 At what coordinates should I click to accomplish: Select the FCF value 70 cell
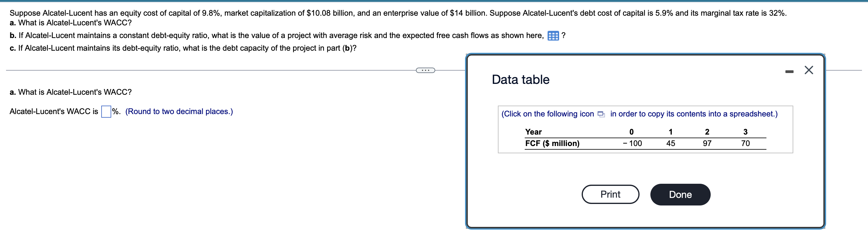(x=745, y=143)
